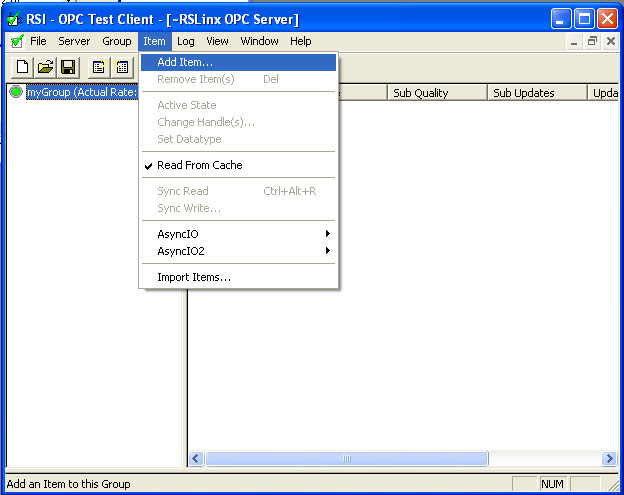Click the New document toolbar icon
Image resolution: width=624 pixels, height=495 pixels.
pos(22,67)
